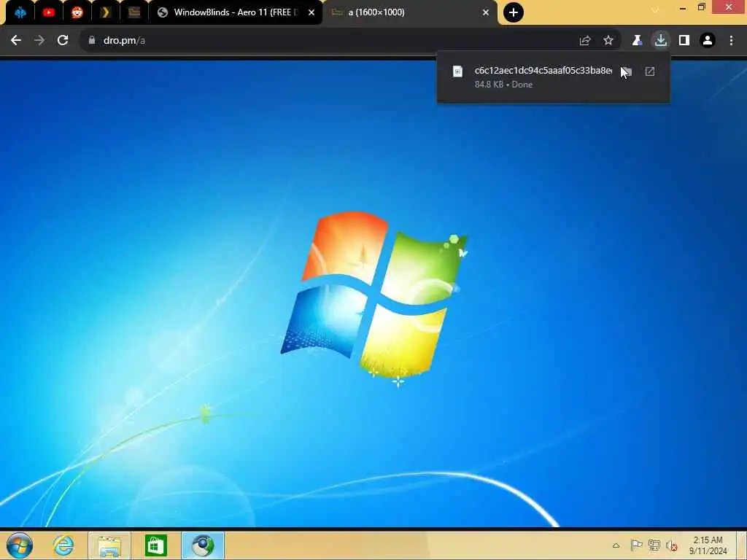Screen dimensions: 747x560
Task: Switch to the pinned Plex chevron tab
Action: pyautogui.click(x=106, y=12)
